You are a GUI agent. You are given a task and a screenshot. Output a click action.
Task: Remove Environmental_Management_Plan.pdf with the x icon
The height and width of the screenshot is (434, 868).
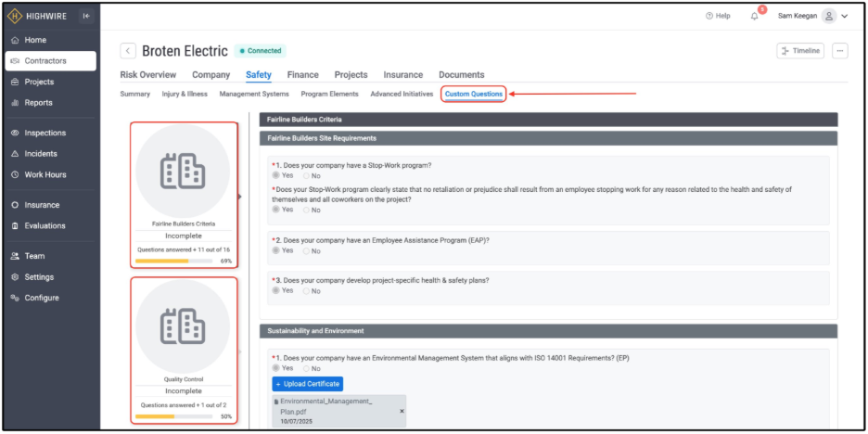point(402,412)
